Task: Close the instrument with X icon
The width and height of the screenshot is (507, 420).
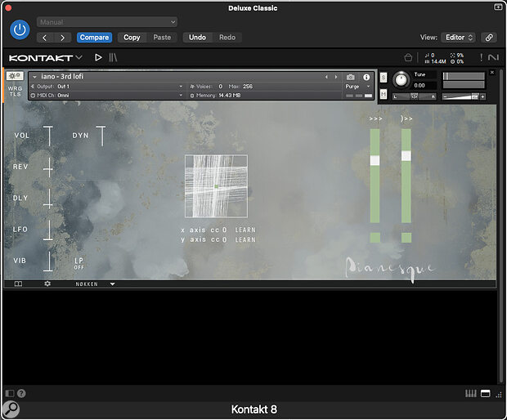Action: pos(492,73)
